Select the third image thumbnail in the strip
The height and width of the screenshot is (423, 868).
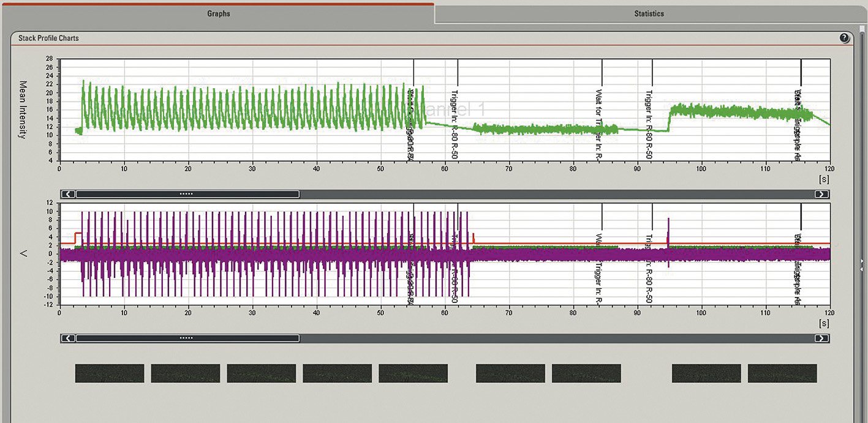(x=261, y=373)
